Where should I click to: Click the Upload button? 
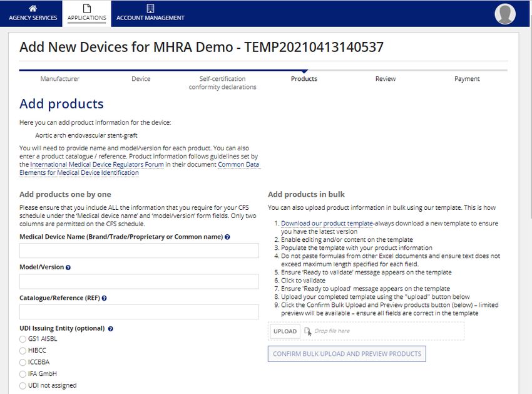pos(285,331)
